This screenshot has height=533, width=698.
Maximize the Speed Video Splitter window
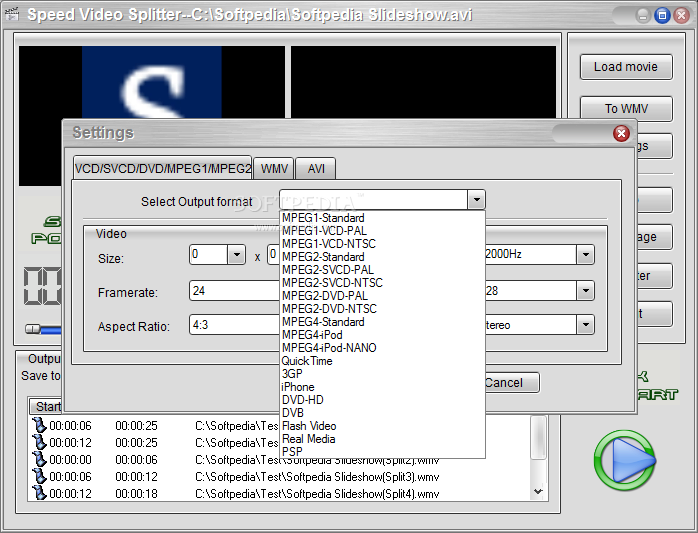(x=662, y=16)
